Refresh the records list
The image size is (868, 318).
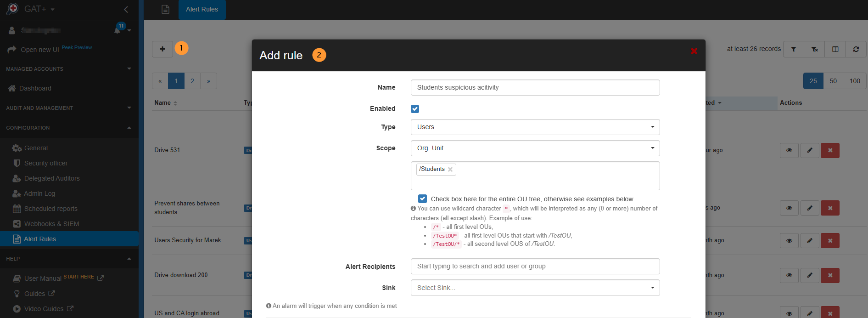point(856,49)
